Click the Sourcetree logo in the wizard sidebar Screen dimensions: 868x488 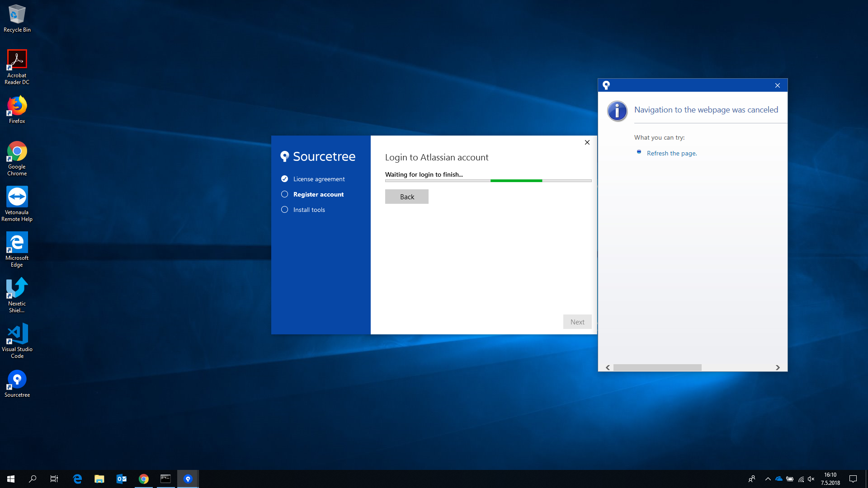coord(285,156)
